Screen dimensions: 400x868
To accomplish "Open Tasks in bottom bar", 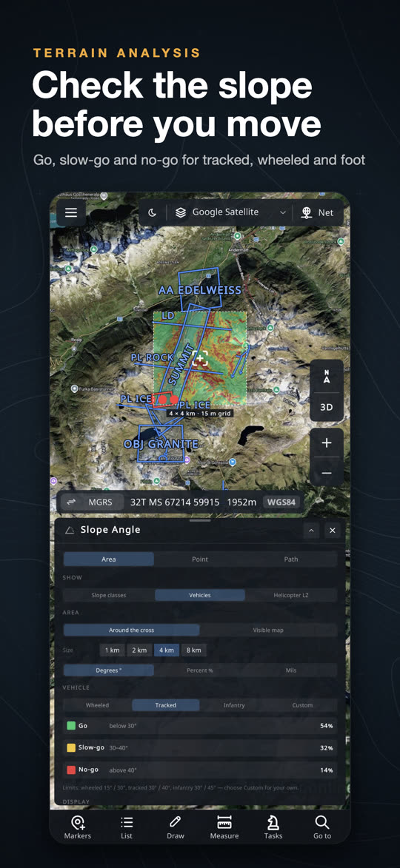I will 273,827.
